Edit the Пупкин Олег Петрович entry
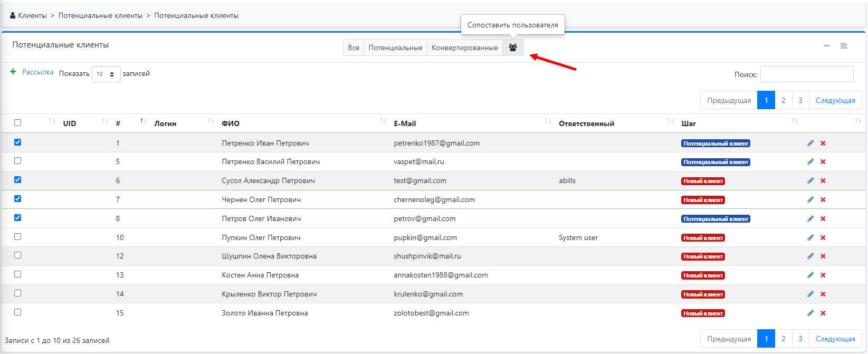868x354 pixels. 810,237
